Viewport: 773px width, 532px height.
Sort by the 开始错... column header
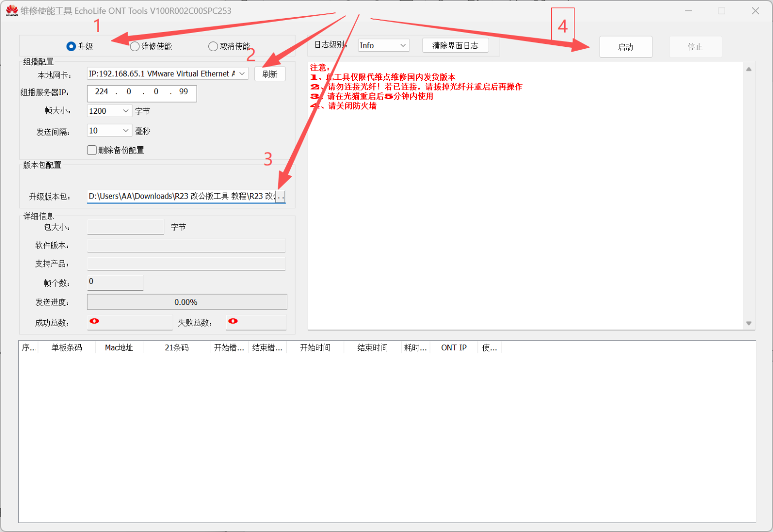229,348
